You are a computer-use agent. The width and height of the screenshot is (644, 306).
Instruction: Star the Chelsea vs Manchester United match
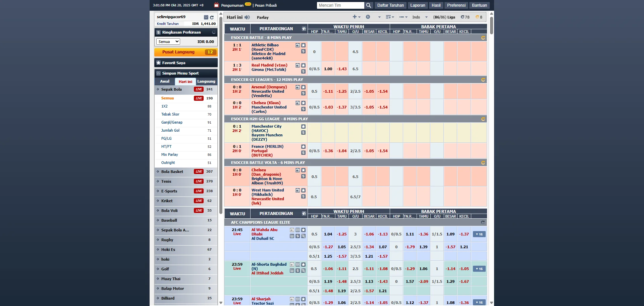click(x=303, y=103)
